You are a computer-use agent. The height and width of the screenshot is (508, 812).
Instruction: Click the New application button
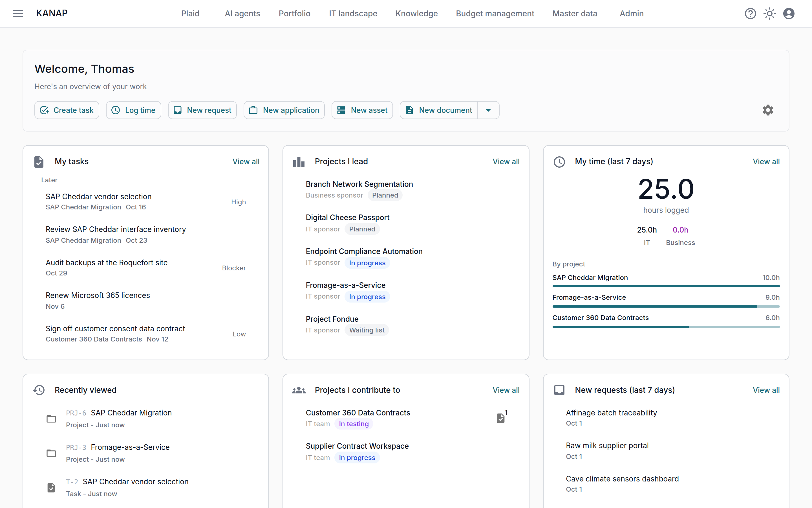click(284, 110)
